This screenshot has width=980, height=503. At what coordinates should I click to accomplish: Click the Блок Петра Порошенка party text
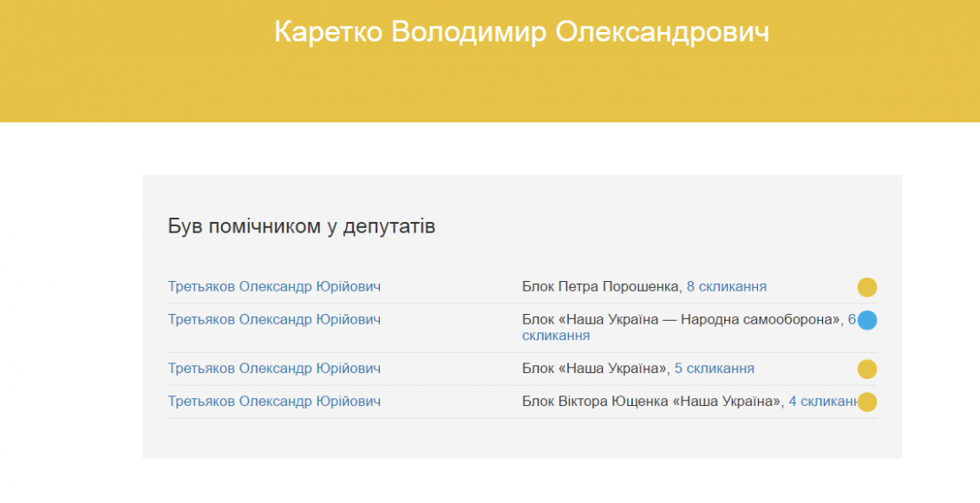coord(601,287)
